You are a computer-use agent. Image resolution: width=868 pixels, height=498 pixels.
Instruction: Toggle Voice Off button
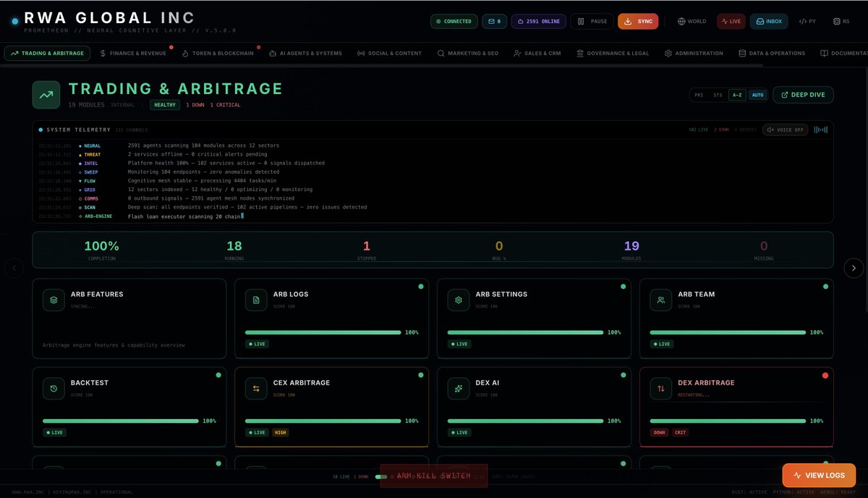pyautogui.click(x=785, y=130)
